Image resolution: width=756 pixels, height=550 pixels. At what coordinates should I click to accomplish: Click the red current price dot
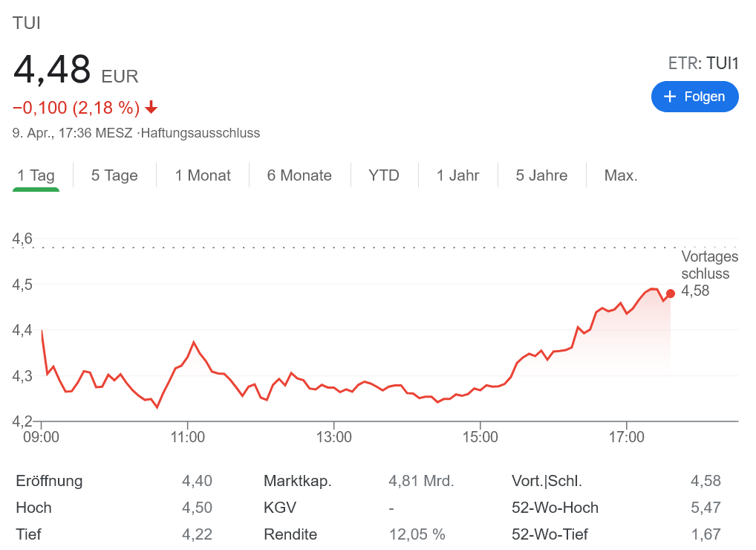click(x=671, y=294)
